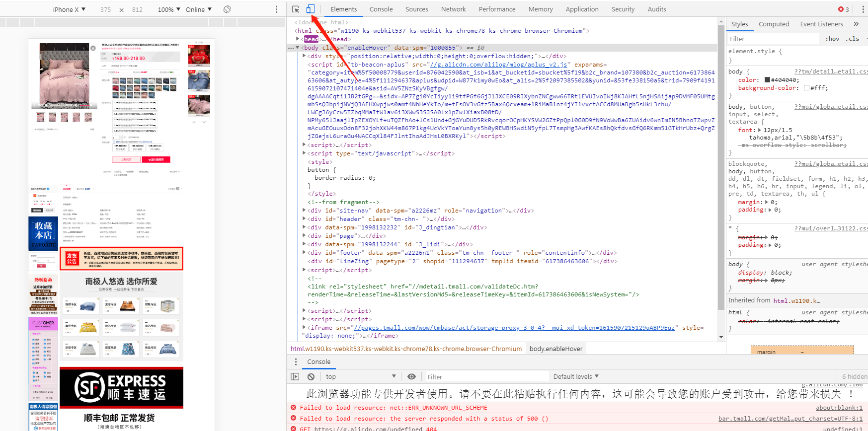Click the device width field 375

coord(105,9)
